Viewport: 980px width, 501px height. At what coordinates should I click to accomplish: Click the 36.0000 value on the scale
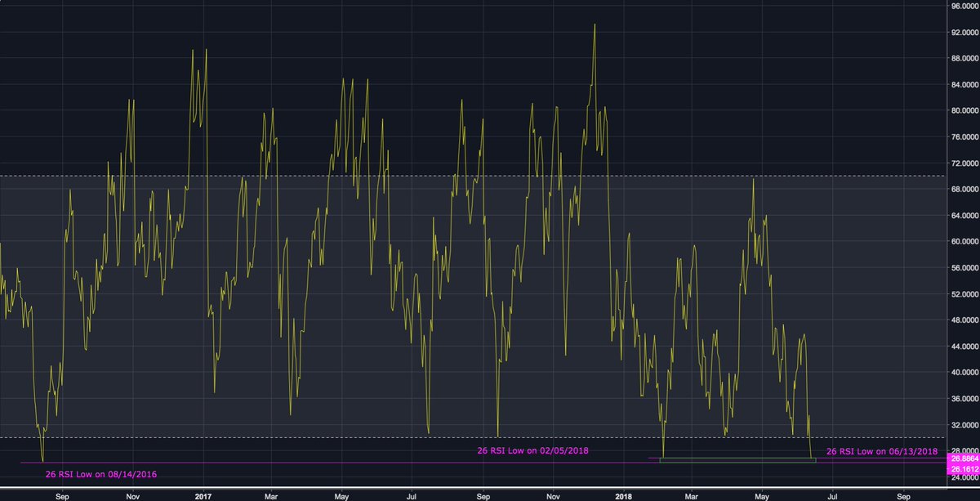click(x=965, y=399)
